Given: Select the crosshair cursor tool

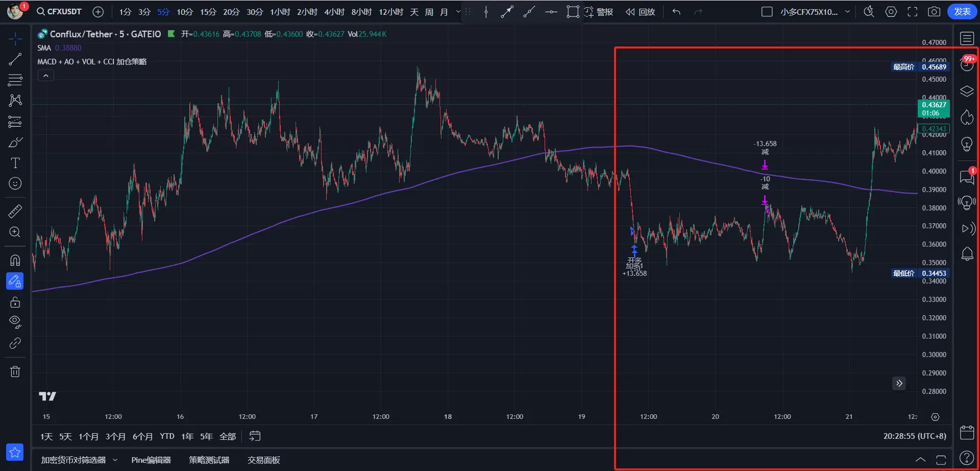Looking at the screenshot, I should pos(15,39).
